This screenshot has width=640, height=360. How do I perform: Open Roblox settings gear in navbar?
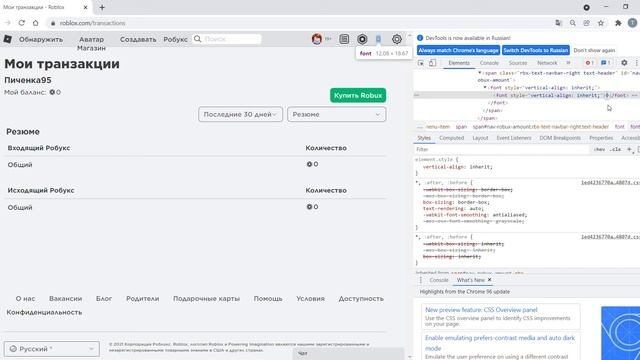pyautogui.click(x=396, y=39)
